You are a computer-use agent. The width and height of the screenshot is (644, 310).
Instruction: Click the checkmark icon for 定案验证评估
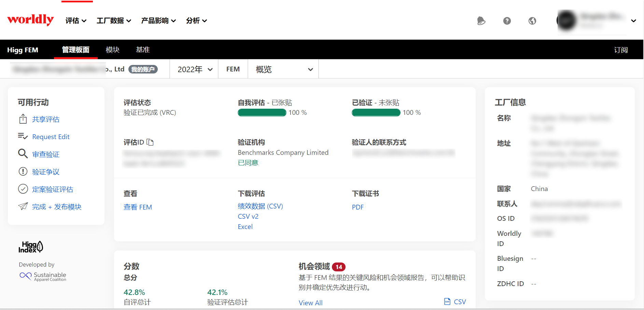tap(23, 189)
